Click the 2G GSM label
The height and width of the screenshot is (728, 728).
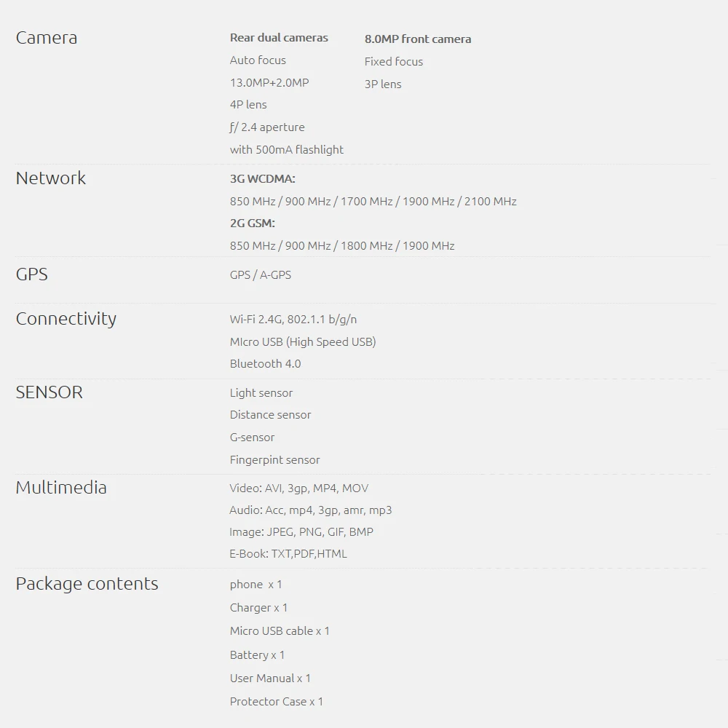click(x=253, y=223)
